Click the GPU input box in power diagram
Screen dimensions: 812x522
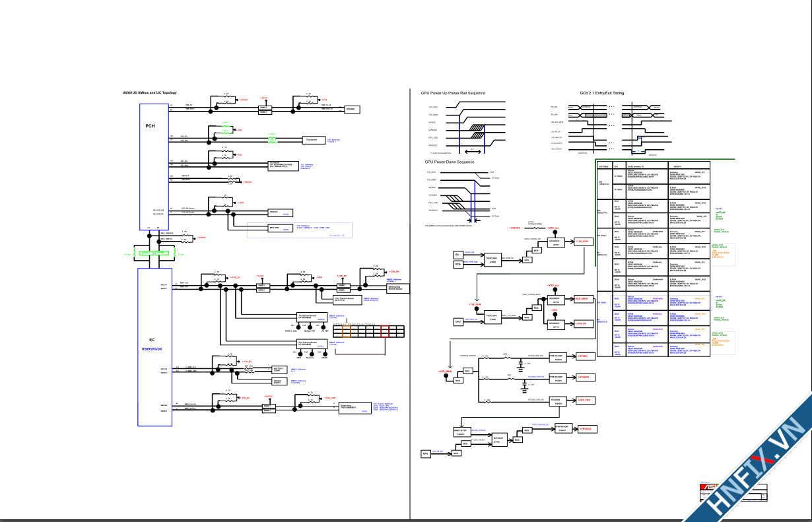(x=457, y=321)
